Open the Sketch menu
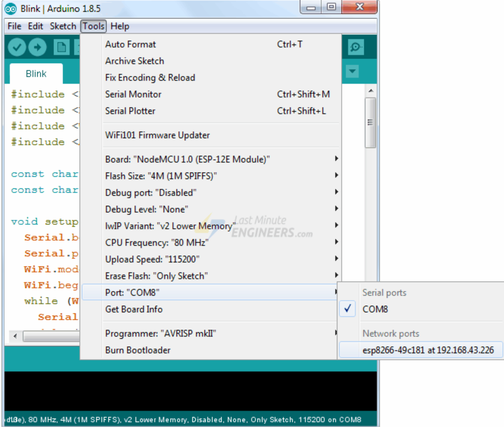The image size is (504, 427). (63, 26)
